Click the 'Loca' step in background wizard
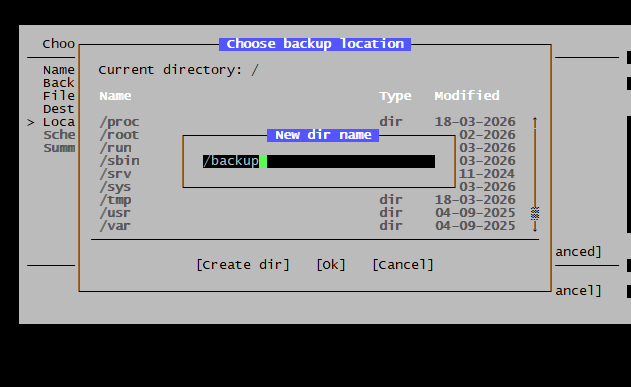Image resolution: width=631 pixels, height=387 pixels. 59,122
